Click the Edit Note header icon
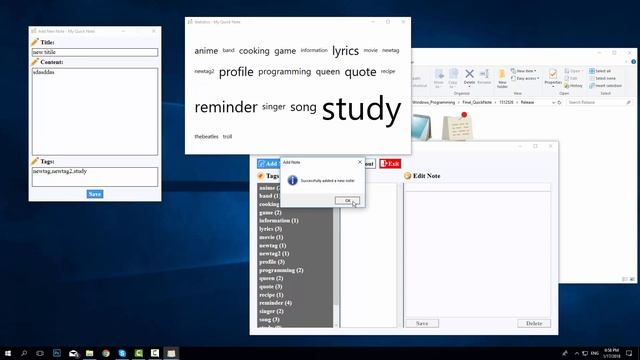Screen dimensions: 640x360 pos(407,176)
